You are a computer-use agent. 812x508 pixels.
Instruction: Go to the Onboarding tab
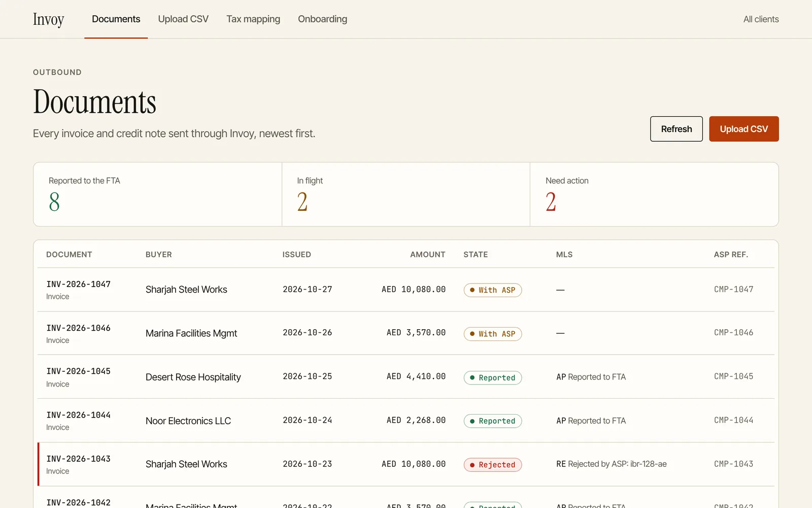pos(322,19)
